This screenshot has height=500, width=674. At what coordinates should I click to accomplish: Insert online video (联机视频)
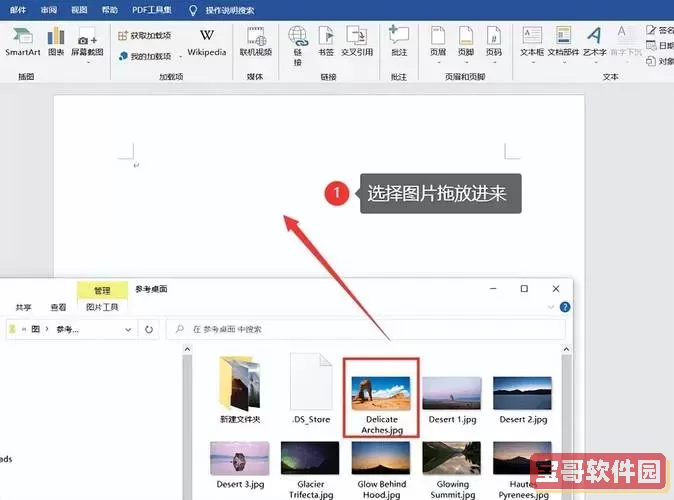pos(256,42)
